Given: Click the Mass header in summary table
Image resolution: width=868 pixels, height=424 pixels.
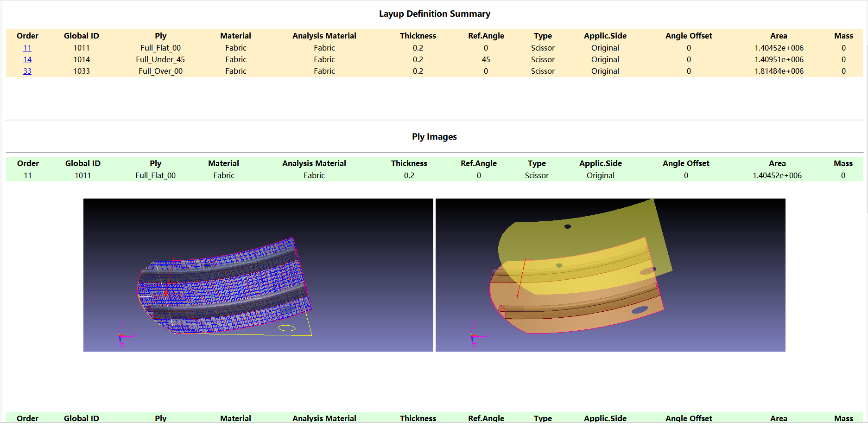Looking at the screenshot, I should pyautogui.click(x=843, y=36).
